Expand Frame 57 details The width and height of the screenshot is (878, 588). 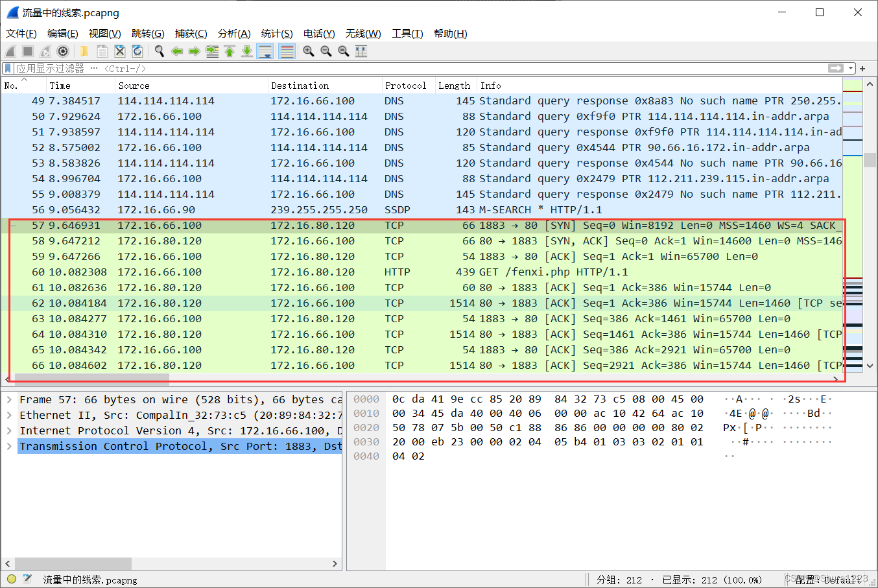(9, 399)
